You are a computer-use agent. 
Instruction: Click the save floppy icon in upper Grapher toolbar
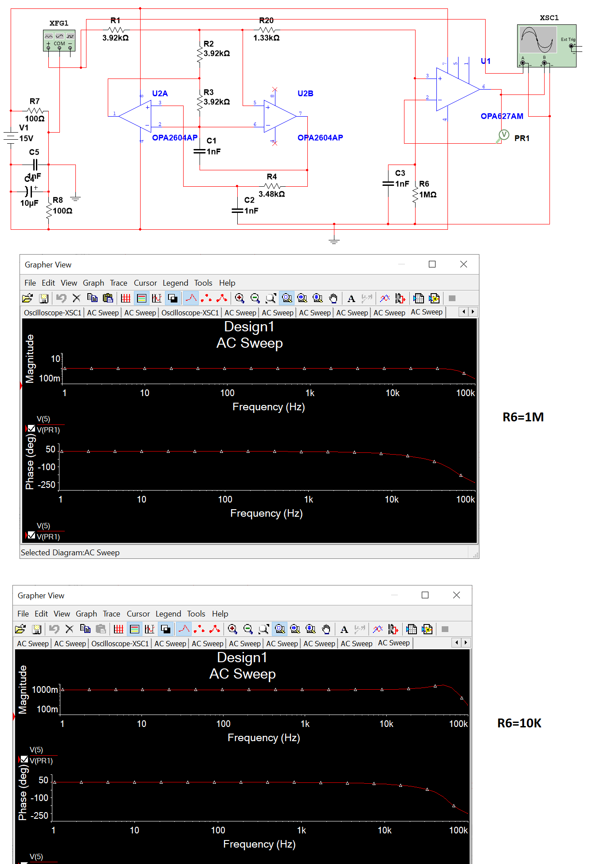click(43, 298)
